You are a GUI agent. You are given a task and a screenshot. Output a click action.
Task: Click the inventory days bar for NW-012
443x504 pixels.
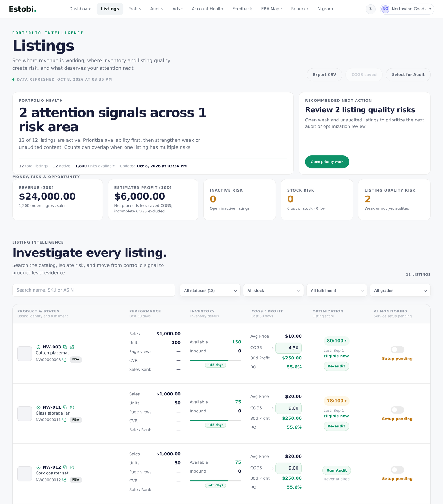pyautogui.click(x=215, y=481)
